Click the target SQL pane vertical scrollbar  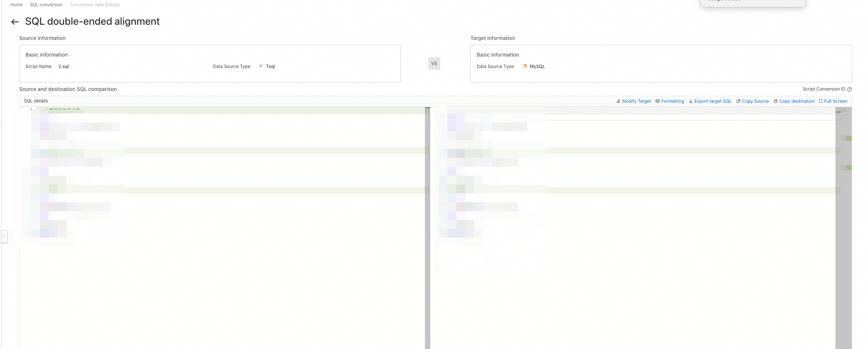pos(838,228)
